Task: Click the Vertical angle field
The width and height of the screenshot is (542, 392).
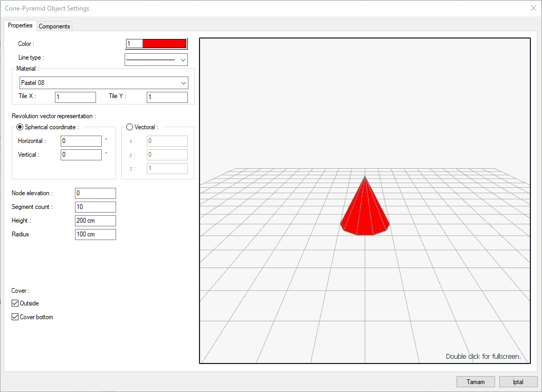Action: [81, 155]
